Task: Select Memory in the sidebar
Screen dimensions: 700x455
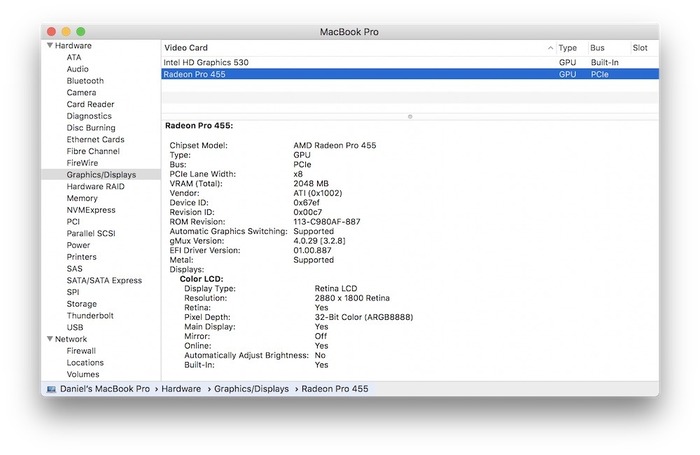Action: pos(82,198)
